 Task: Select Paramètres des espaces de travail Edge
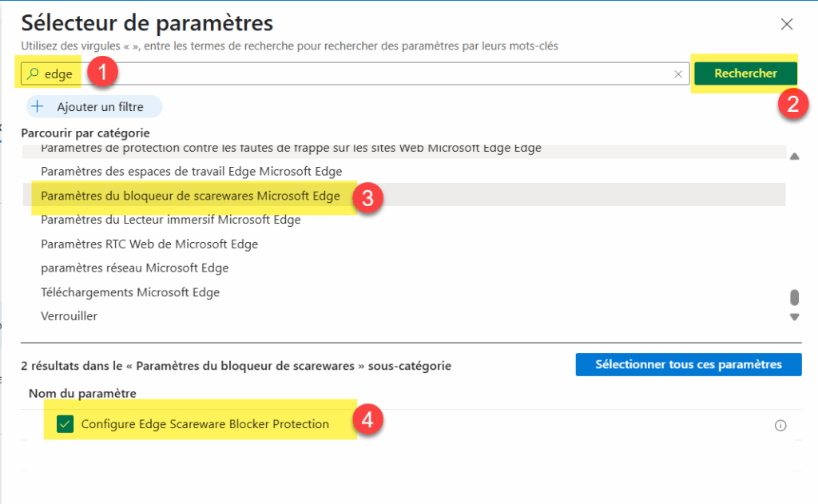[191, 172]
